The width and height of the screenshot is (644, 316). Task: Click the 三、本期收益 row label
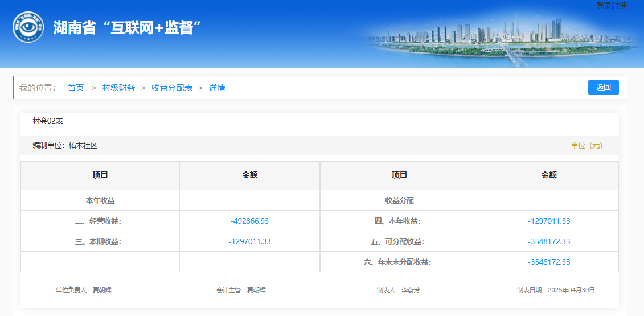click(99, 241)
